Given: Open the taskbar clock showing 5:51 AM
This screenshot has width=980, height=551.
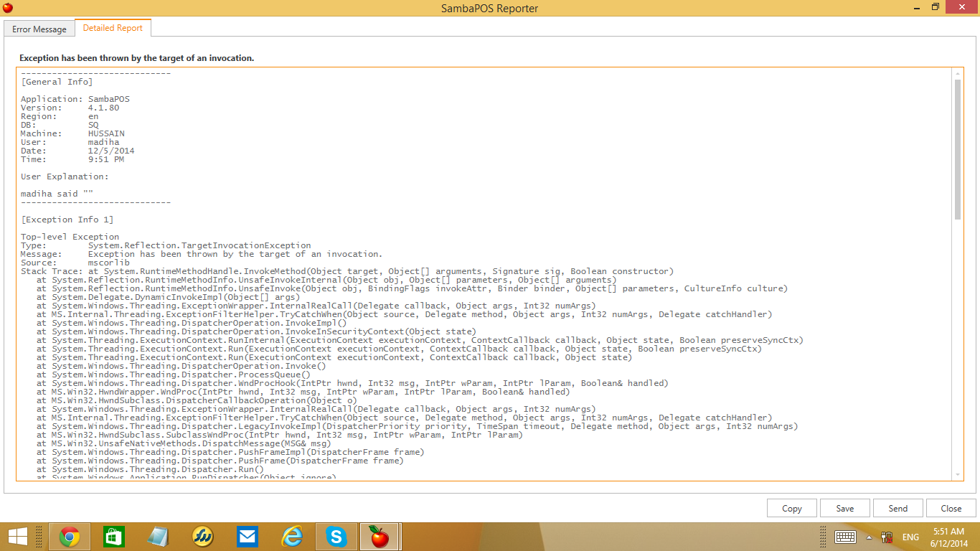Looking at the screenshot, I should [x=949, y=537].
